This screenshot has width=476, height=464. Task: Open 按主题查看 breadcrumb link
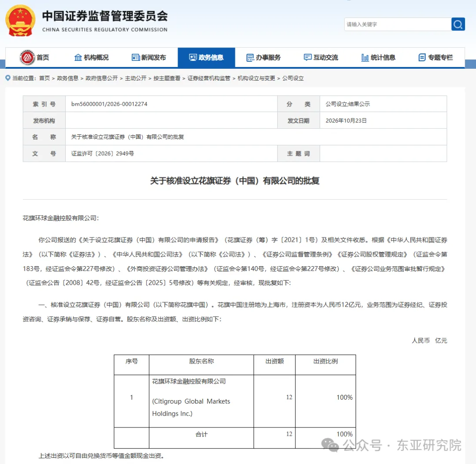pyautogui.click(x=167, y=78)
